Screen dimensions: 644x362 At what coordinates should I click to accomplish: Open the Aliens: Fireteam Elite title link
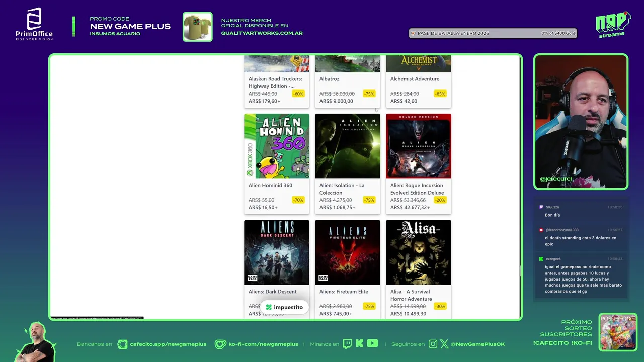pyautogui.click(x=344, y=292)
